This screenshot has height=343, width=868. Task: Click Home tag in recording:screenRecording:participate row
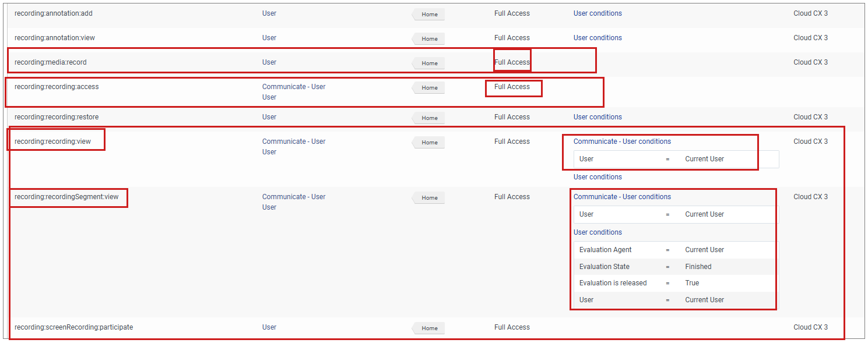pos(429,328)
